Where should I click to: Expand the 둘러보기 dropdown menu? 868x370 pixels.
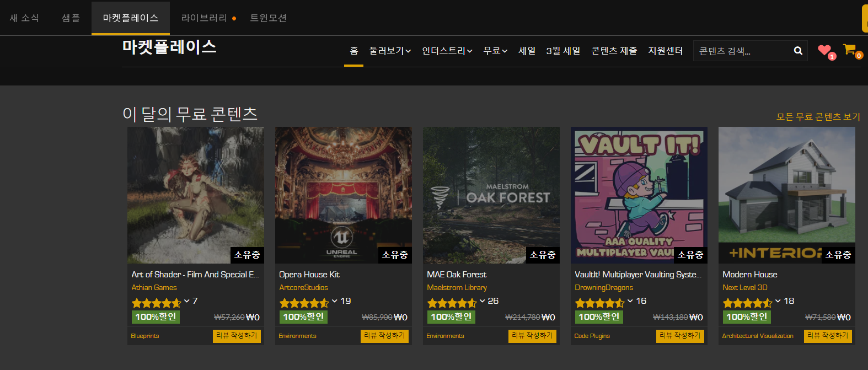390,51
